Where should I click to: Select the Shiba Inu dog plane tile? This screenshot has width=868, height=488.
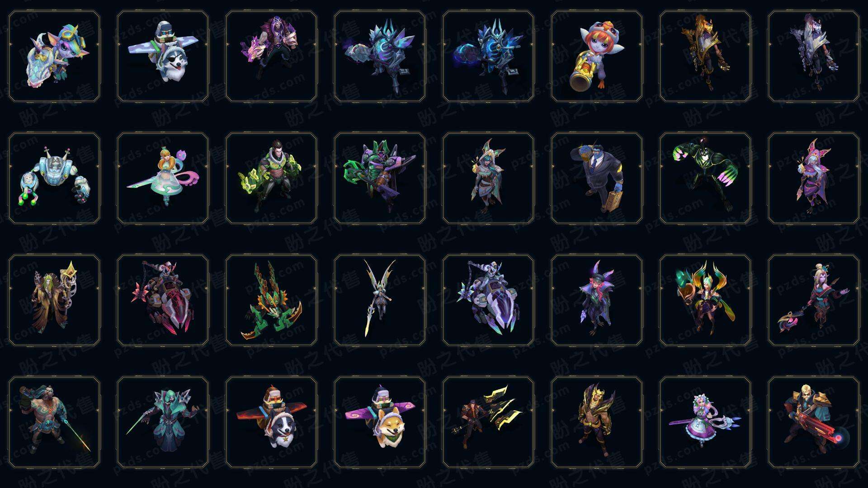point(380,422)
